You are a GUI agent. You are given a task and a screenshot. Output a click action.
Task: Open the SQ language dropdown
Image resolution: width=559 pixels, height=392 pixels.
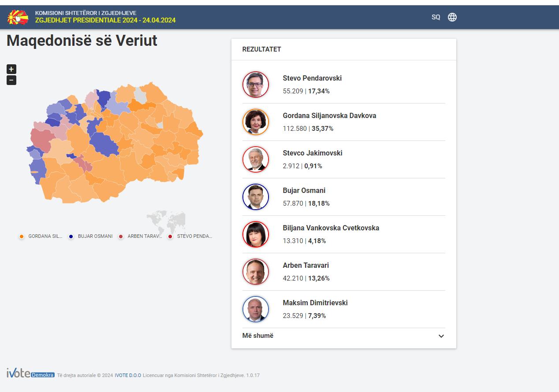436,17
